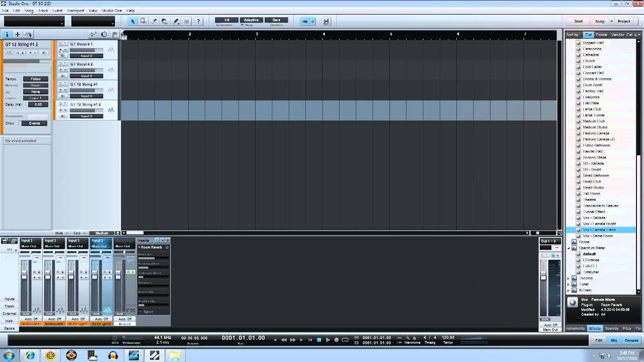Click the Browse view button
The image size is (644, 362).
tap(631, 340)
